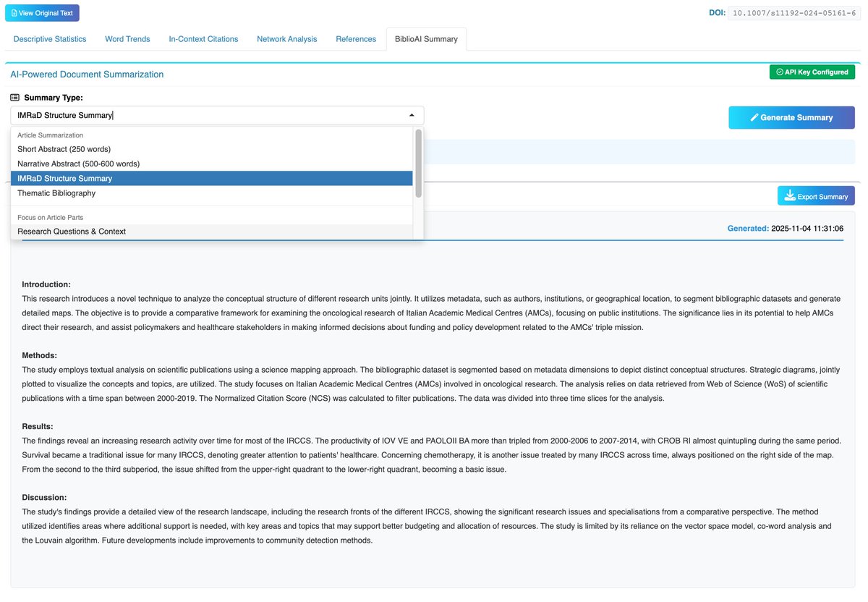868x602 pixels.
Task: Choose Short Abstract (250 words) option
Action: 211,149
